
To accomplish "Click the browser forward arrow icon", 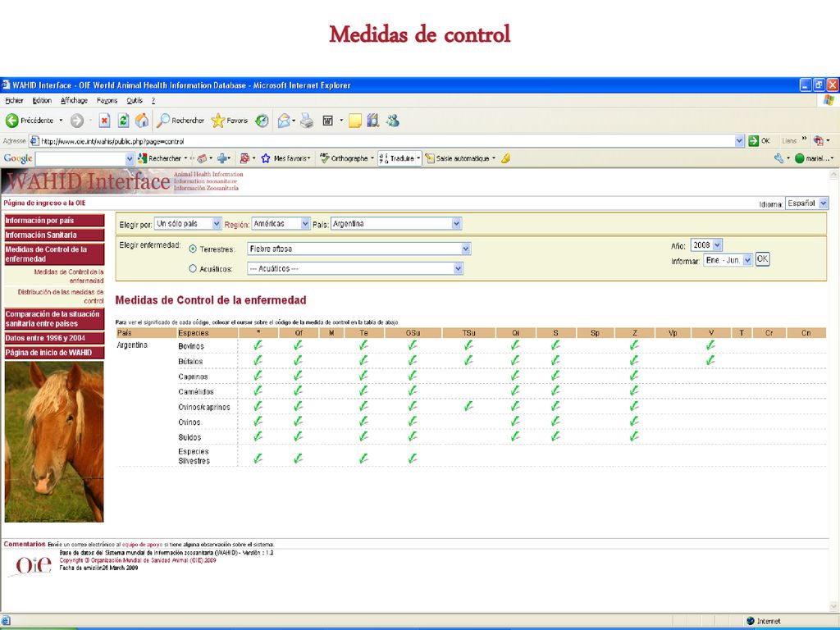I will pyautogui.click(x=76, y=121).
